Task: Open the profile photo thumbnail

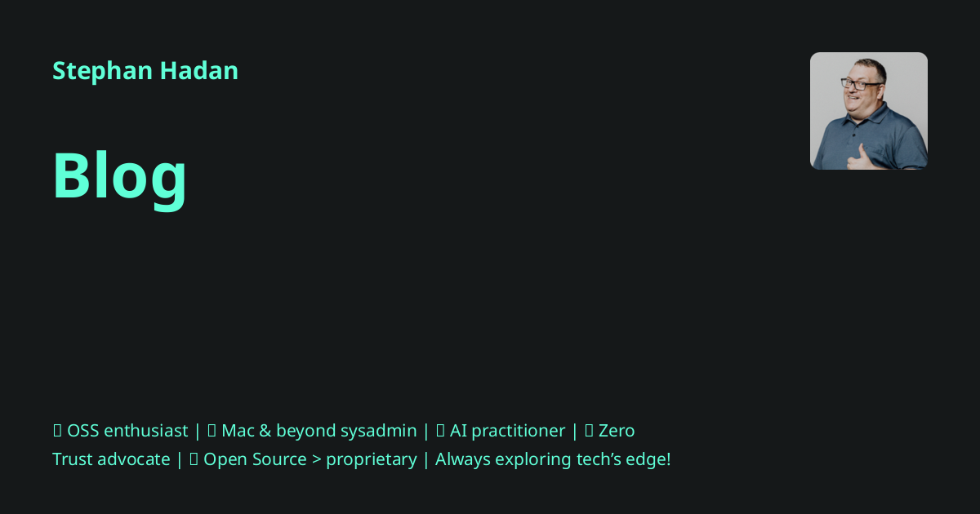Action: click(869, 111)
